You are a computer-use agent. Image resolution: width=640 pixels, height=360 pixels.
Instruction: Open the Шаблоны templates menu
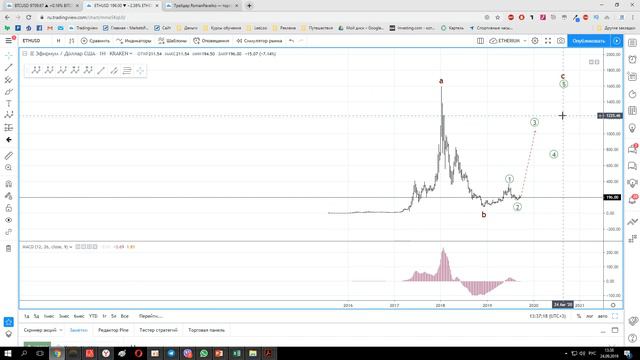(172, 41)
